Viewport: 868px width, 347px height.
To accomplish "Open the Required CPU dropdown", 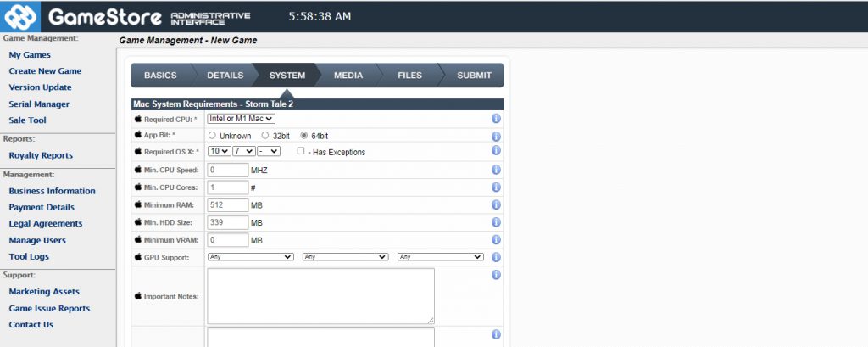I will [x=242, y=119].
